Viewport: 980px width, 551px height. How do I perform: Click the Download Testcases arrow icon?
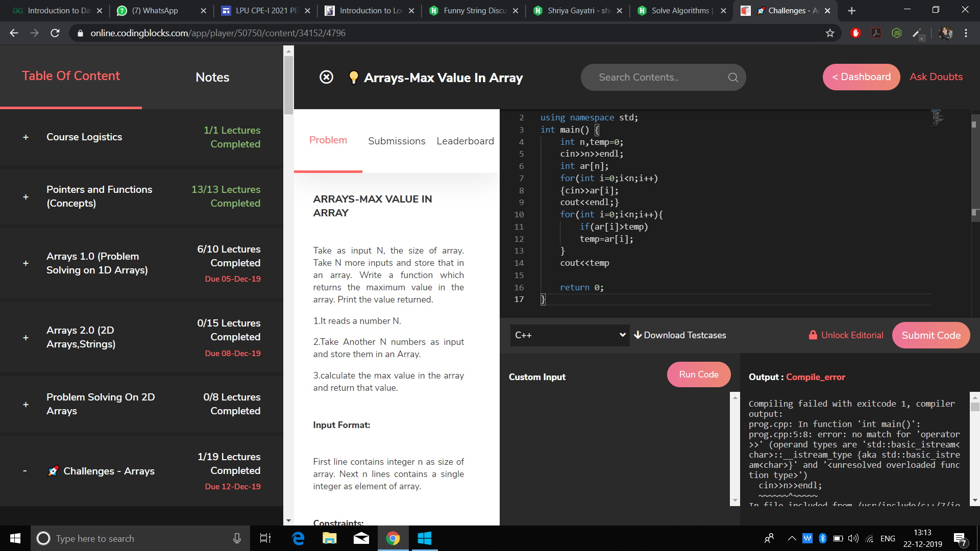638,335
